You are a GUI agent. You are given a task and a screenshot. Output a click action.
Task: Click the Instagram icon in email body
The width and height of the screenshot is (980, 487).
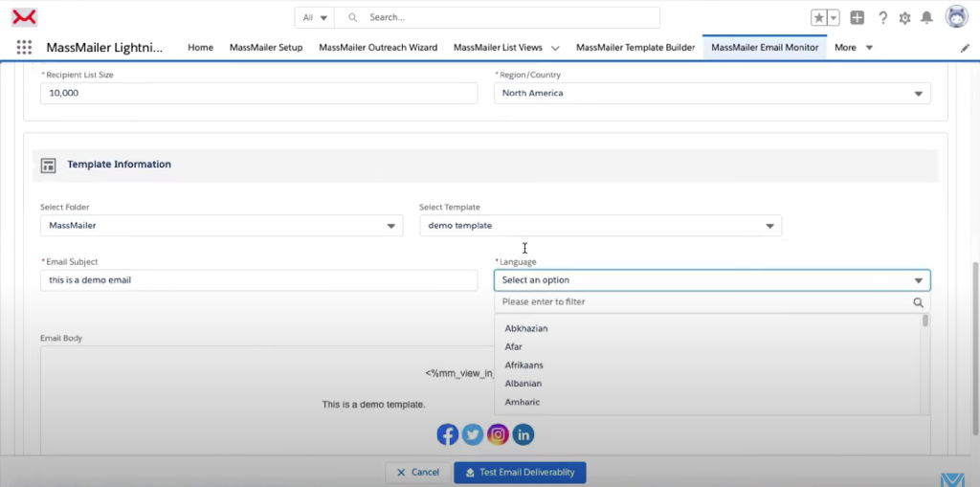pyautogui.click(x=498, y=434)
